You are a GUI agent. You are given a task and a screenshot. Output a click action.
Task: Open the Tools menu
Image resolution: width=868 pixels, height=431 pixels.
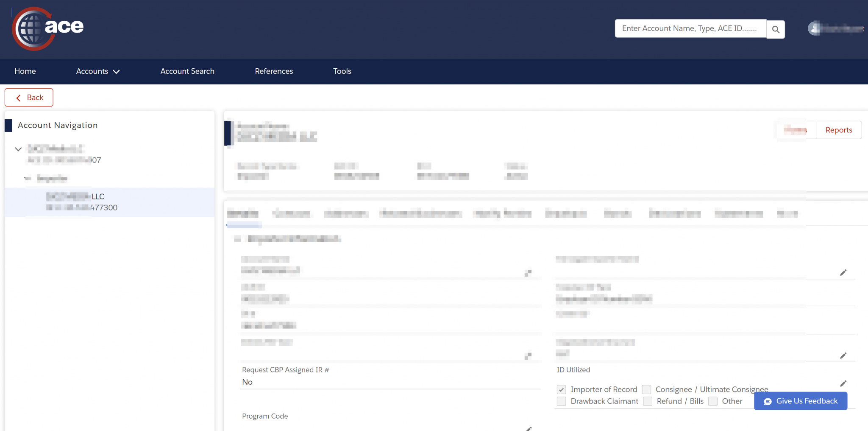pyautogui.click(x=342, y=71)
